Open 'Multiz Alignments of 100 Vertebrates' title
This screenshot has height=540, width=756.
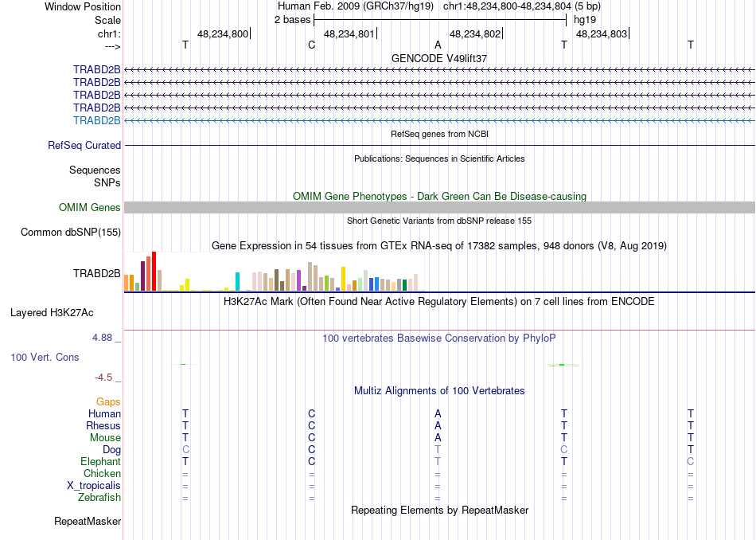pos(439,391)
